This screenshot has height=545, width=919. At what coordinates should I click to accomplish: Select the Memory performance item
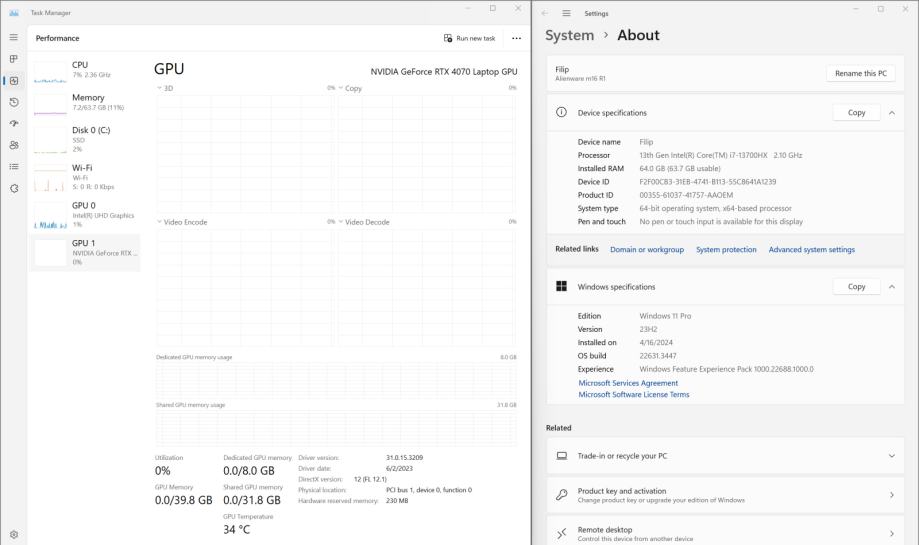click(x=85, y=102)
